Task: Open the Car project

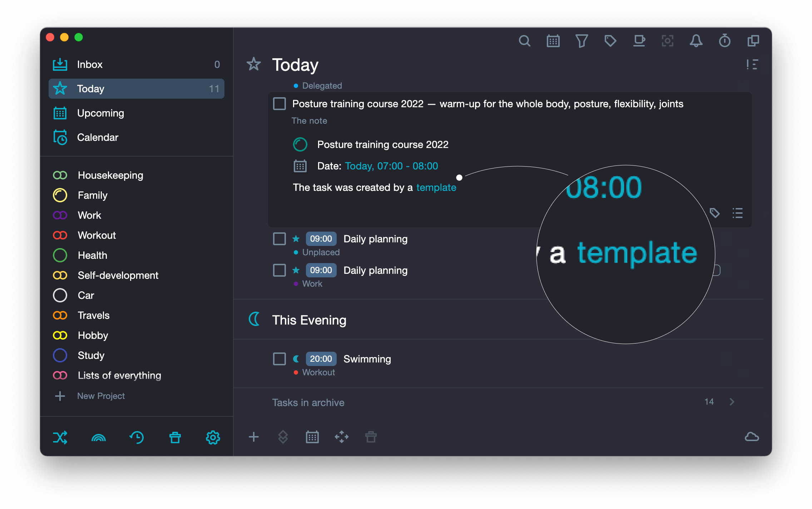Action: (x=137, y=295)
